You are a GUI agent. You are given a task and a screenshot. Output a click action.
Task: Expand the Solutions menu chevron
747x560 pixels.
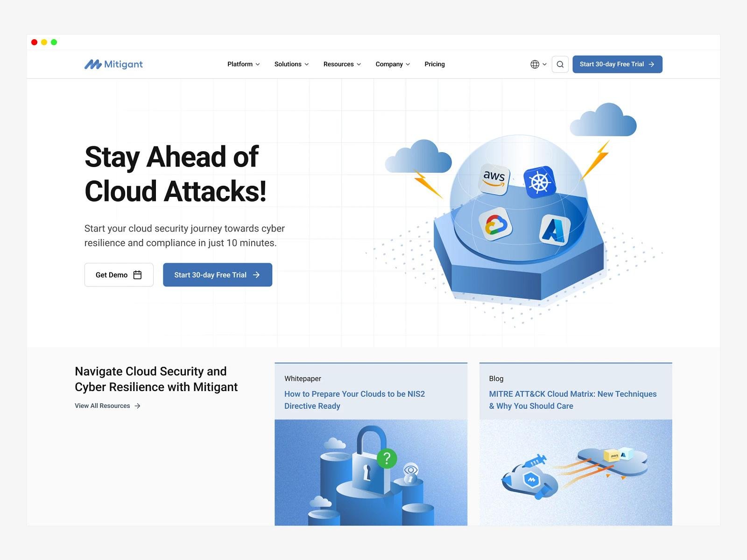coord(307,64)
